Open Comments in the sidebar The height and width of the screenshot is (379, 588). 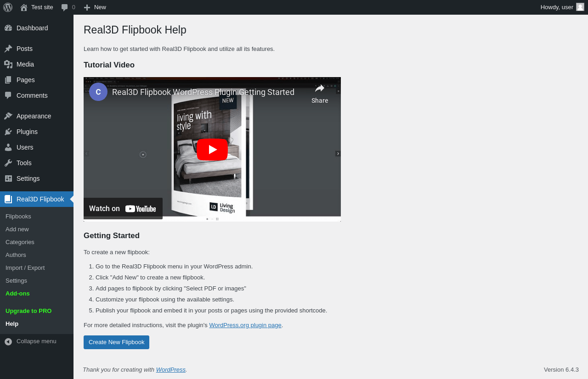[37, 95]
